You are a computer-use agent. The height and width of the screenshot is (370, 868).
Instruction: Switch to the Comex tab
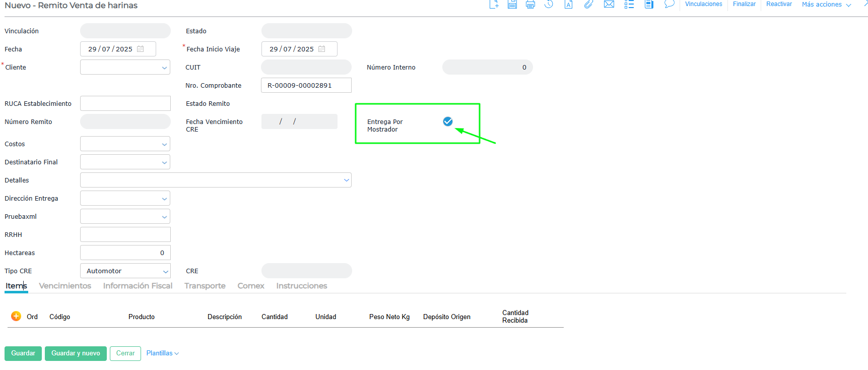pyautogui.click(x=251, y=286)
